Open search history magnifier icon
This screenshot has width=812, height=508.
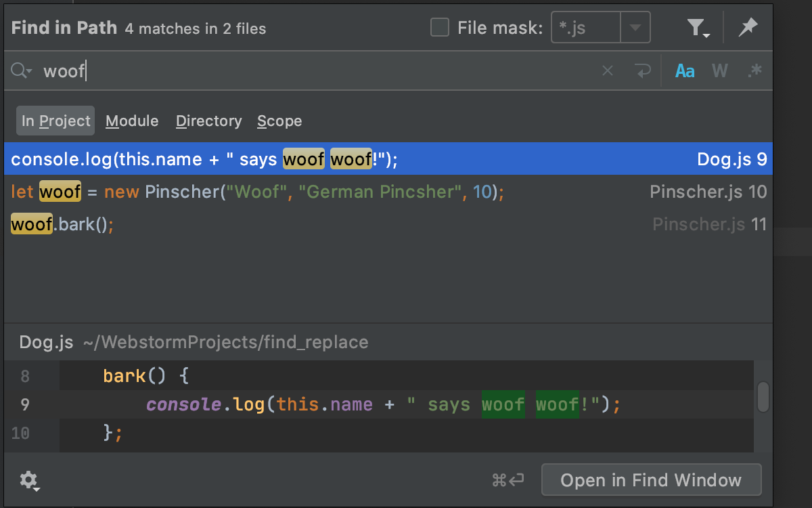coord(21,70)
